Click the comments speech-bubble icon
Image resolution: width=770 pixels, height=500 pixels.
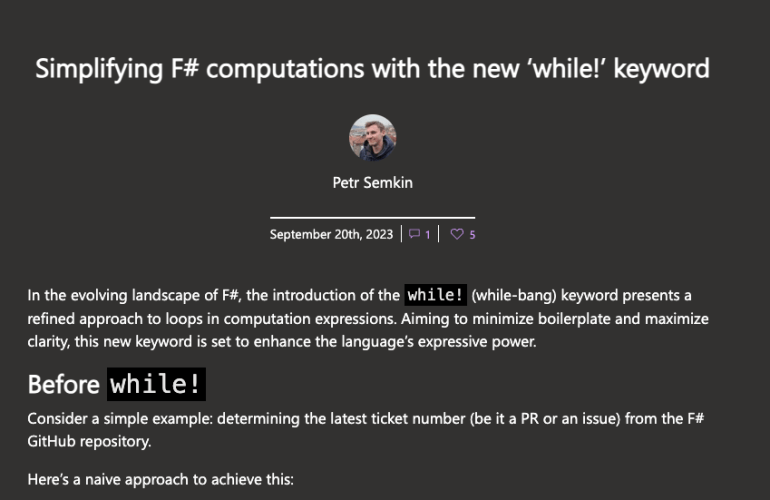click(415, 235)
